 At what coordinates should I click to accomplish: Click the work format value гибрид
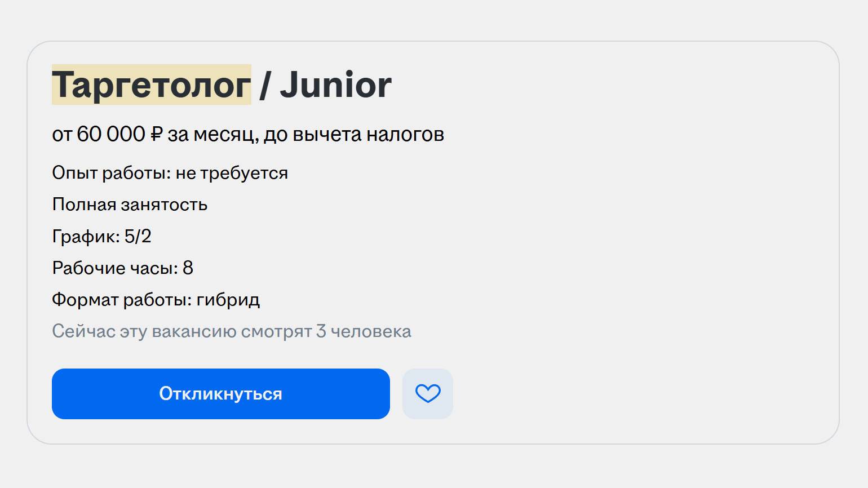[228, 299]
